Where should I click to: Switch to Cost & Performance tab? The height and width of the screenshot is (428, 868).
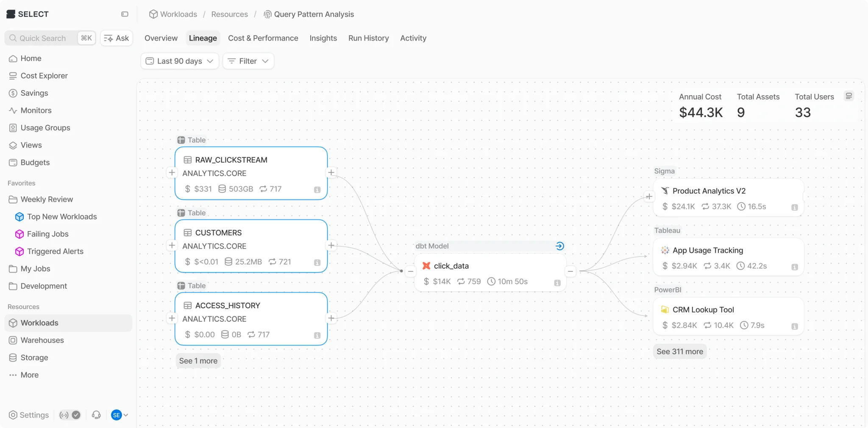pos(263,38)
